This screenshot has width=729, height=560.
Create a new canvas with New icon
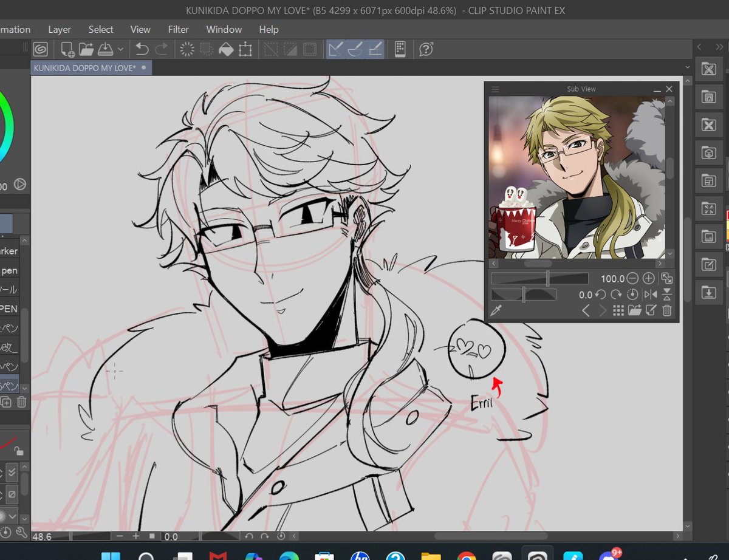[x=67, y=49]
